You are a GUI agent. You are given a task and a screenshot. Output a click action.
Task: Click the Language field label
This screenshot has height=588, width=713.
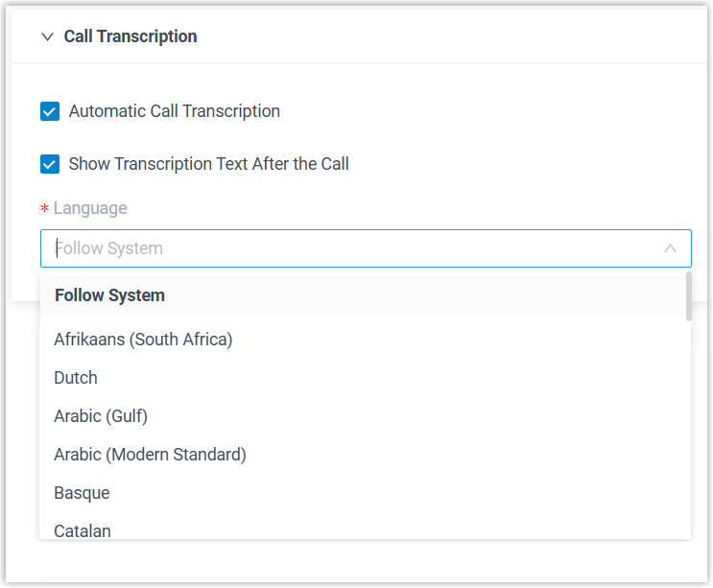(x=90, y=208)
